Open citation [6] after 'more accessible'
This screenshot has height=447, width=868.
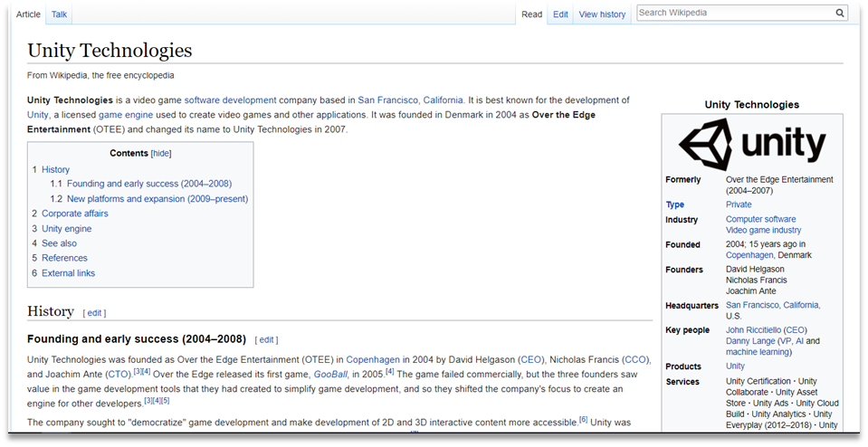tap(584, 420)
